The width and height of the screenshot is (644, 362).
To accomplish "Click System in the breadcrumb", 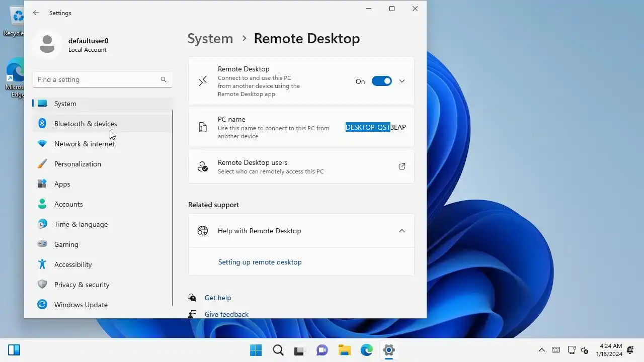I will [x=210, y=39].
